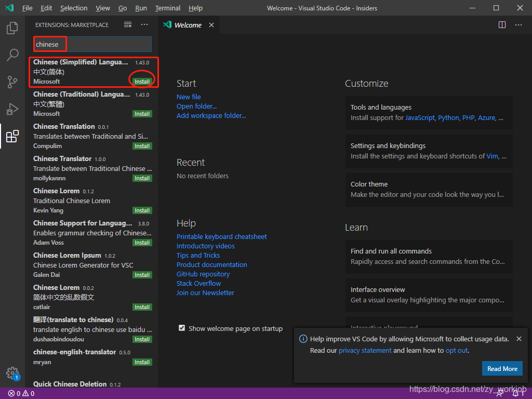
Task: Open the Edit menu
Action: click(46, 8)
